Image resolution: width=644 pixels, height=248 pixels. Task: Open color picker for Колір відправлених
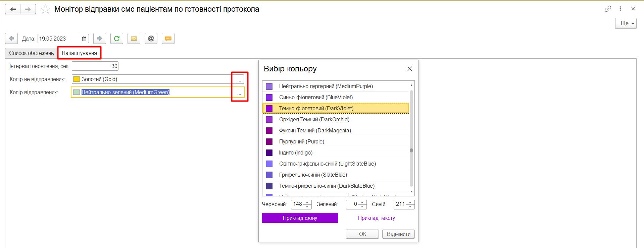click(239, 93)
